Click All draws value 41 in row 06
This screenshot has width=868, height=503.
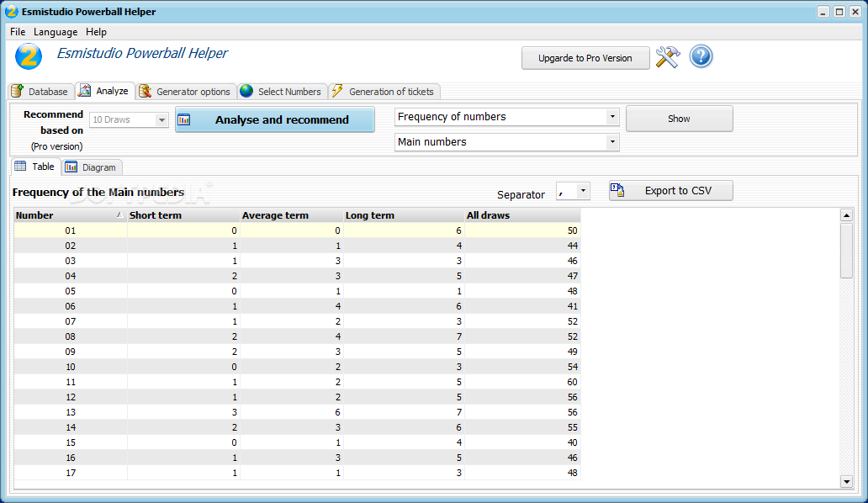click(572, 306)
